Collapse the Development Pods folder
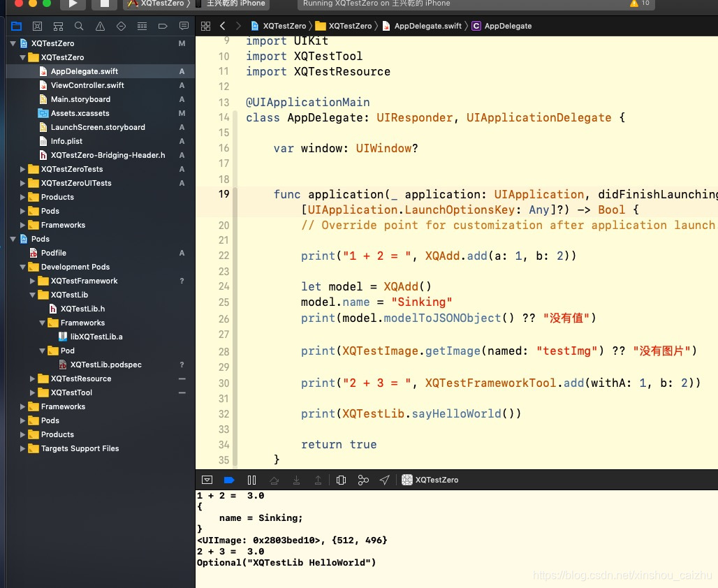 coord(22,267)
